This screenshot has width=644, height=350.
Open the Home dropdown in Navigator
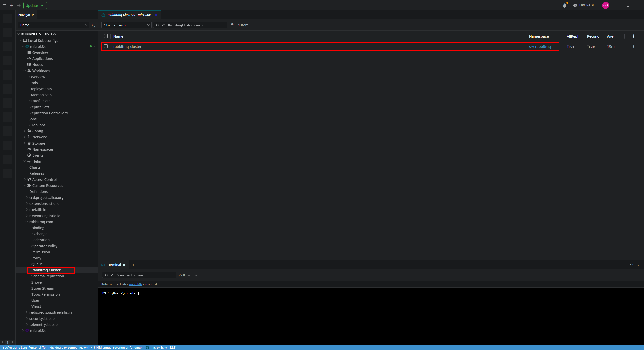[x=54, y=25]
